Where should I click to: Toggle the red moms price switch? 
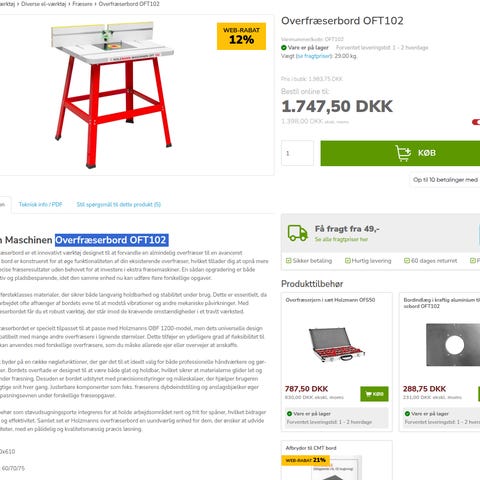pyautogui.click(x=476, y=122)
